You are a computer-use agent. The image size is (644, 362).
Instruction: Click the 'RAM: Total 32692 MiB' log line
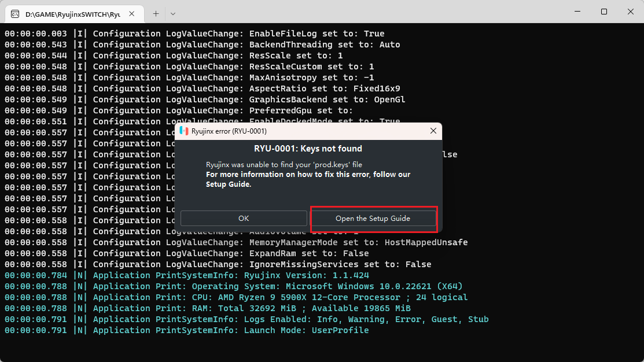(207, 309)
